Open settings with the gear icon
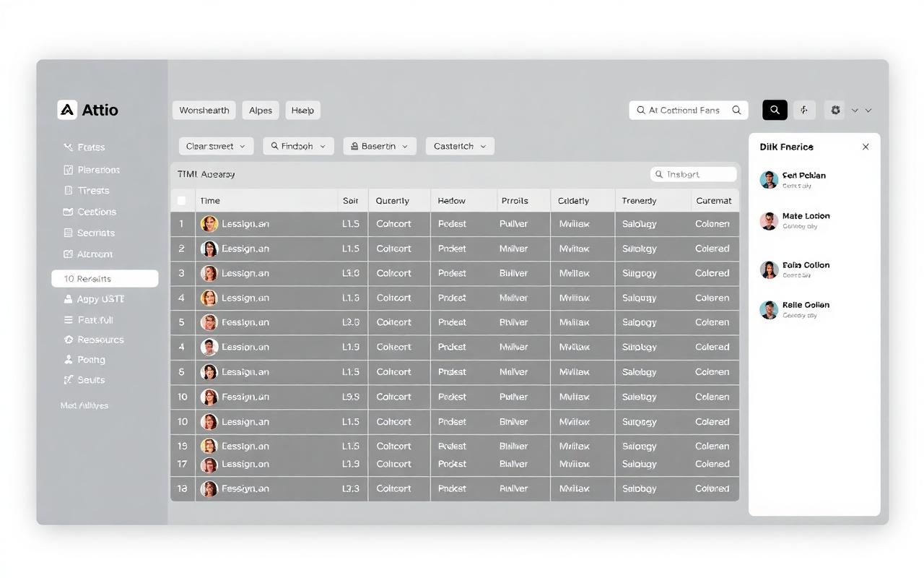Image resolution: width=924 pixels, height=578 pixels. pyautogui.click(x=835, y=110)
